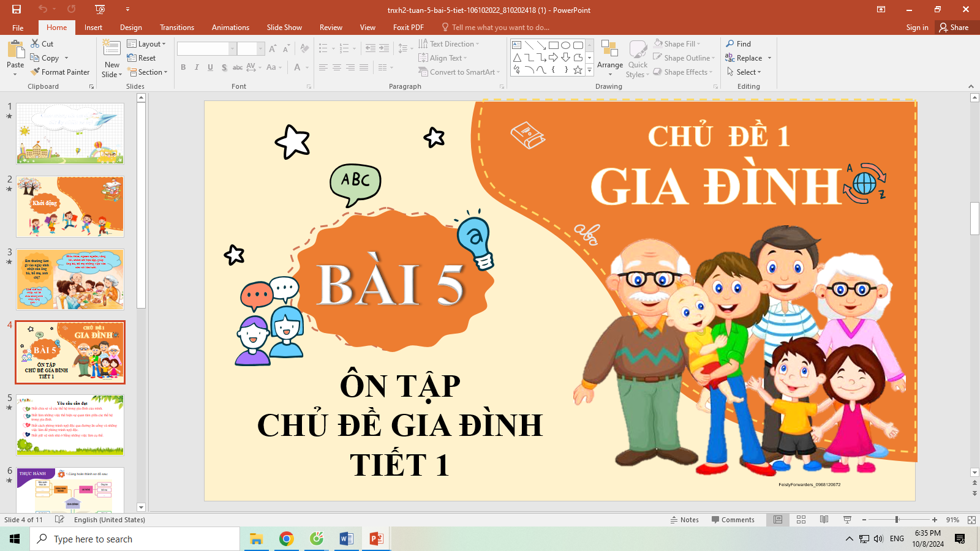Expand the Layout dropdown
The image size is (980, 551).
(x=146, y=44)
